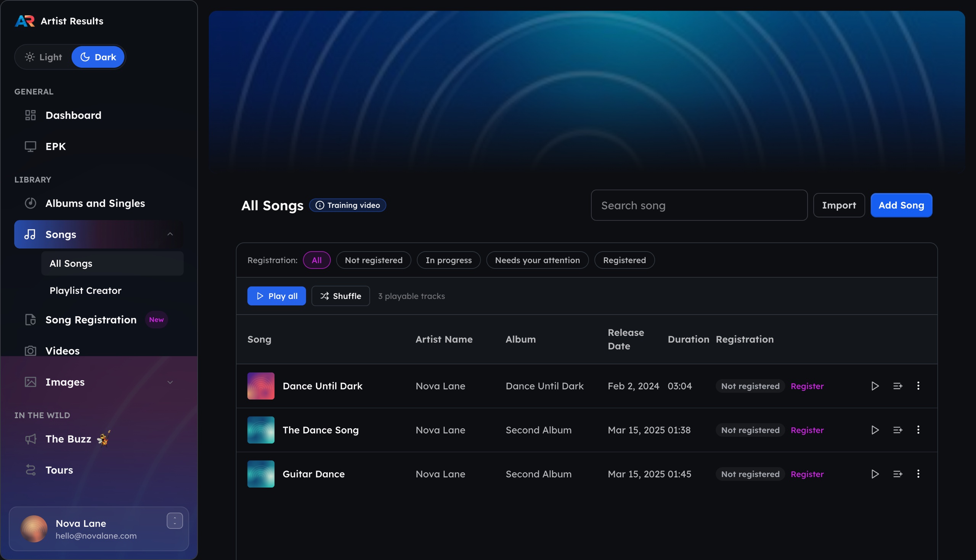976x560 pixels.
Task: Select All Songs submenu item
Action: tap(112, 264)
